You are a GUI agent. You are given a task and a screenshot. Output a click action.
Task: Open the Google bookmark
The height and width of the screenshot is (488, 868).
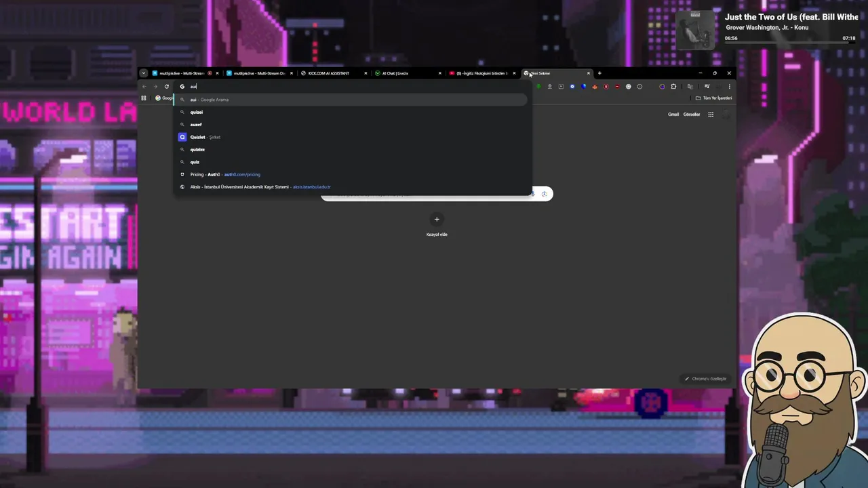pos(164,98)
